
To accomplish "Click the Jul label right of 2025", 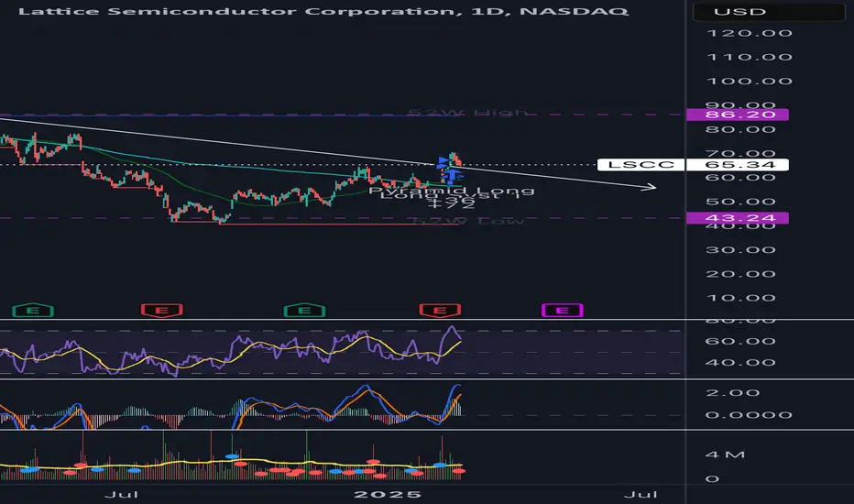I will (641, 495).
